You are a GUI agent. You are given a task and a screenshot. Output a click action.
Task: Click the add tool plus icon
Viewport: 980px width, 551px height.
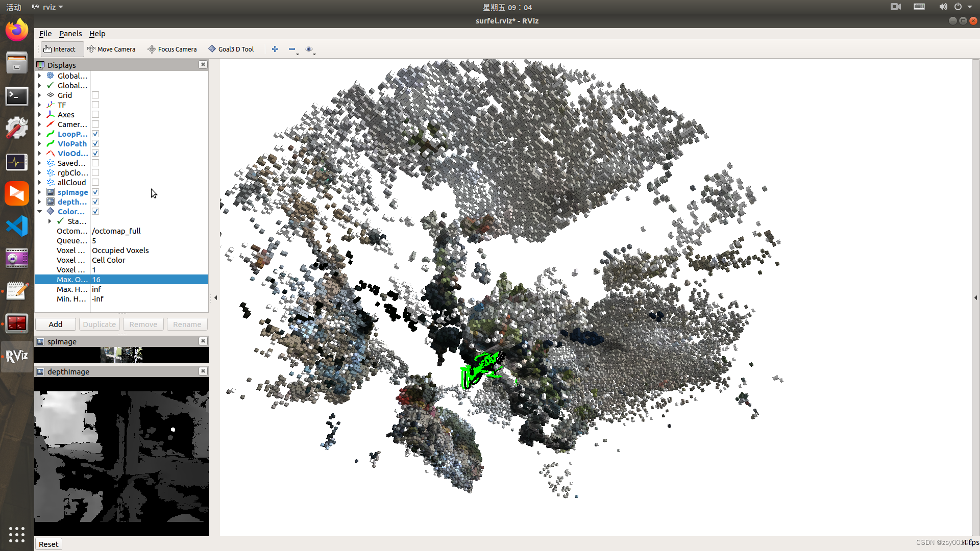pyautogui.click(x=275, y=49)
